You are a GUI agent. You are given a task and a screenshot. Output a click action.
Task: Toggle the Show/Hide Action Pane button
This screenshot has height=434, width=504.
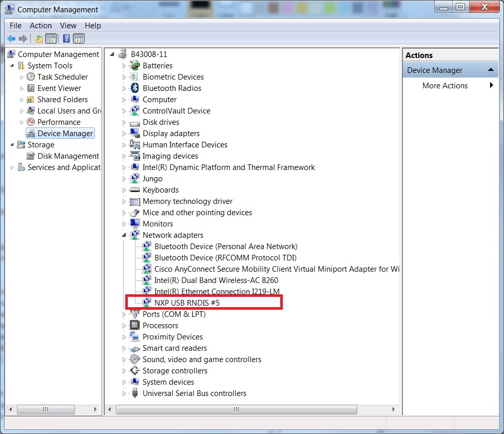point(79,39)
